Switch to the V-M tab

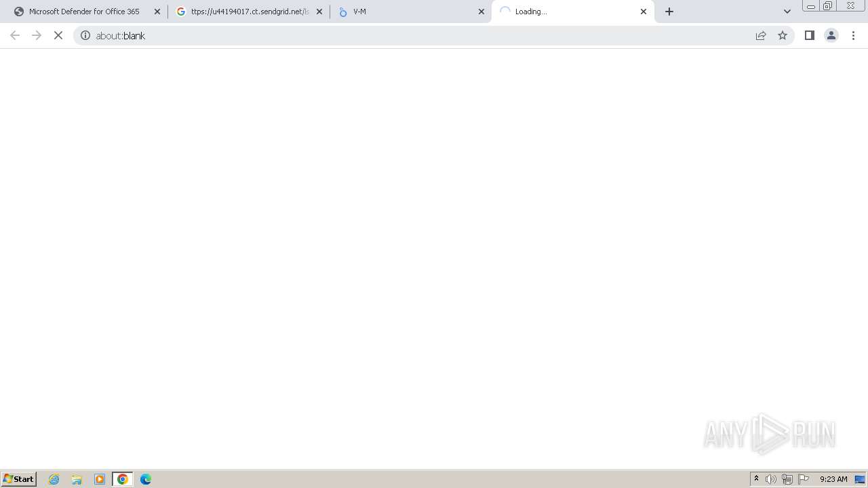(410, 12)
